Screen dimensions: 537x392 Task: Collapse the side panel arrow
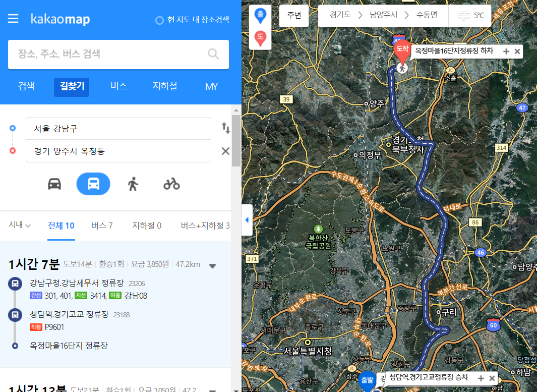pyautogui.click(x=247, y=220)
